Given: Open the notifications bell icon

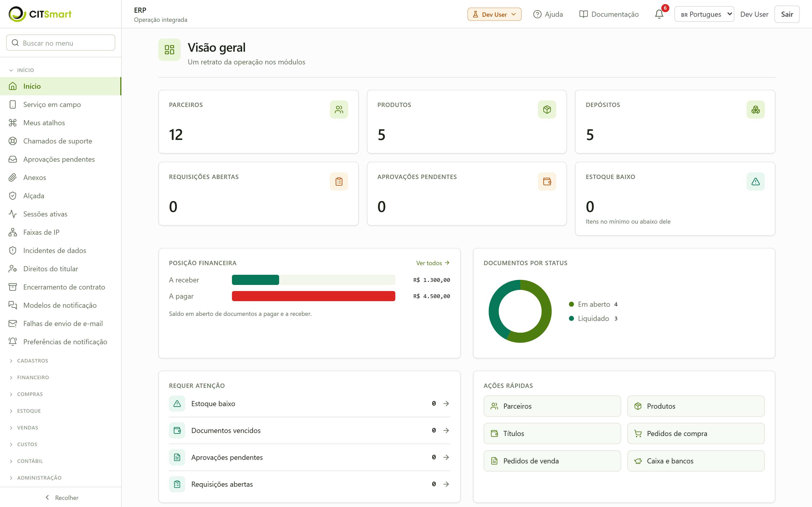Looking at the screenshot, I should pos(659,14).
